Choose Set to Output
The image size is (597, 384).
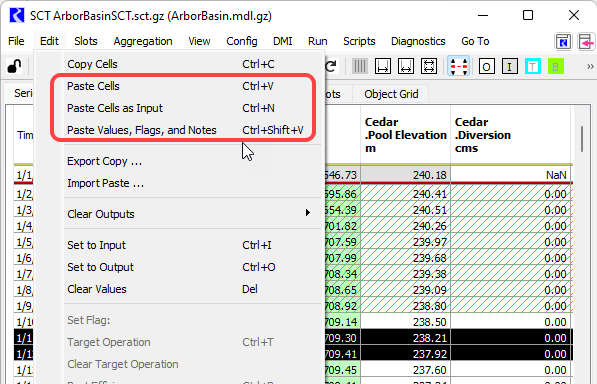pos(179,267)
